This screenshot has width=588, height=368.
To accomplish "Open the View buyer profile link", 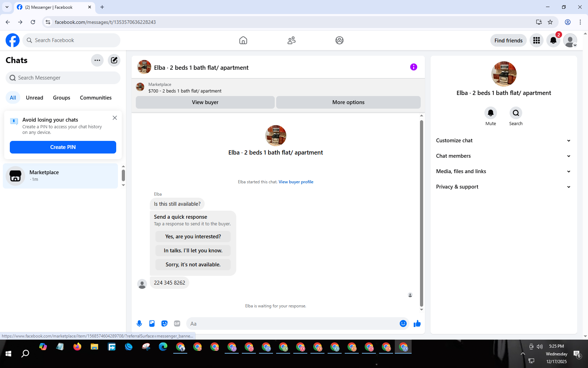I will point(296,182).
